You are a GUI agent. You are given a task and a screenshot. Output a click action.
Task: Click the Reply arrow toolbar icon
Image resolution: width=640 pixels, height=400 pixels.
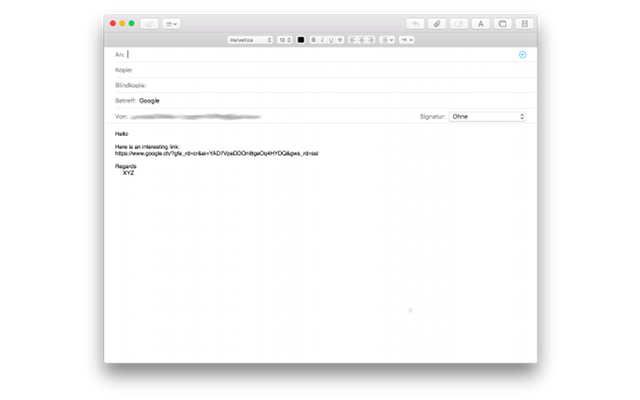point(415,23)
